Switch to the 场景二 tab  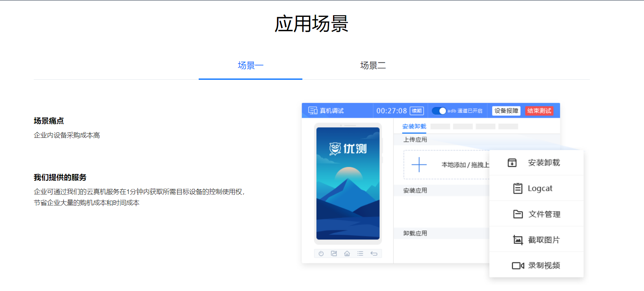[x=373, y=65]
